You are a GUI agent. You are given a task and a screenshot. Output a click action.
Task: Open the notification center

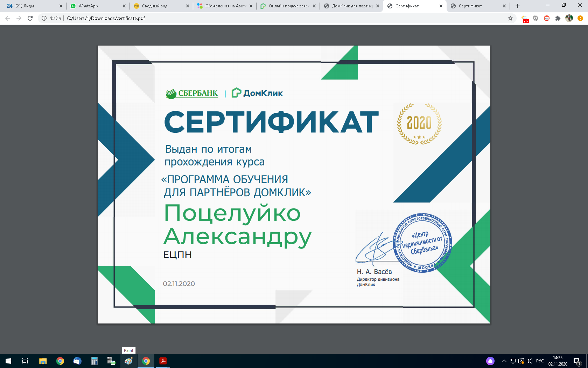point(577,361)
